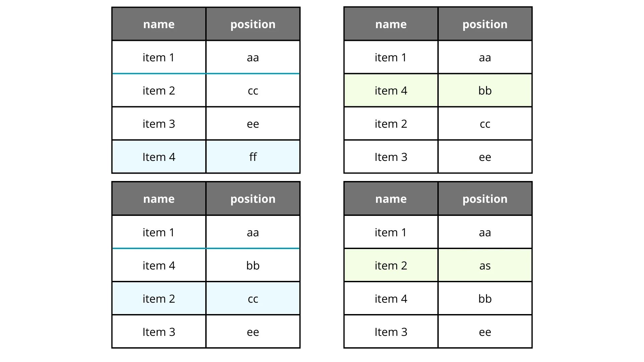Click "name" header of table with blue "item 2"
The width and height of the screenshot is (644, 362).
pos(159,199)
